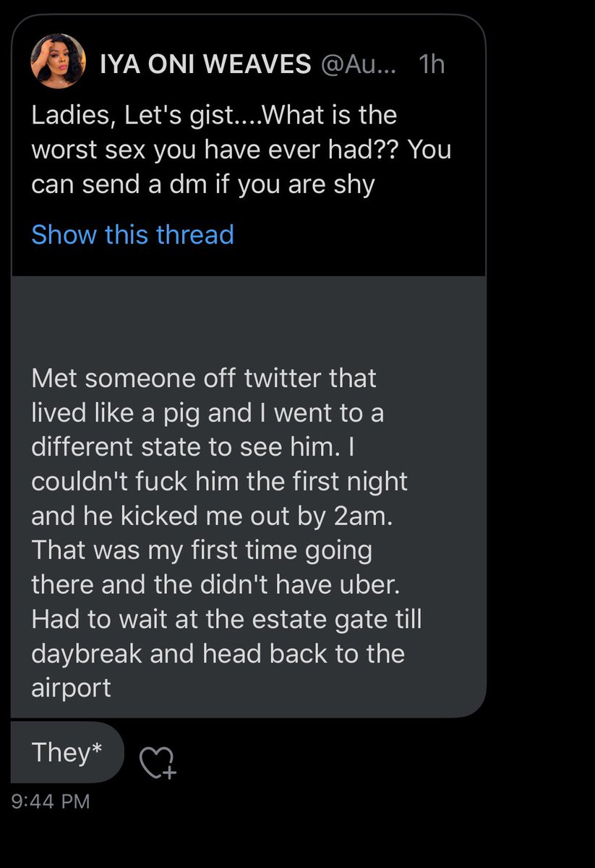The width and height of the screenshot is (595, 868).
Task: Tap the IYA ONI WEAVES display name
Action: click(205, 65)
